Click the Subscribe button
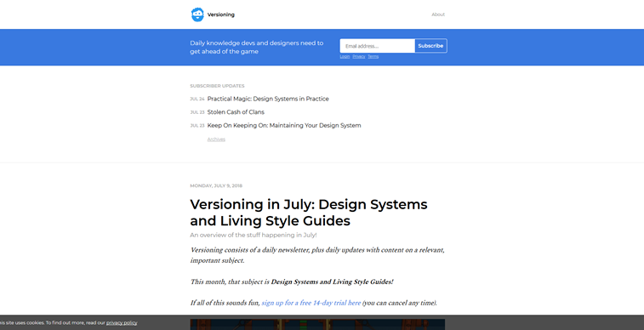This screenshot has width=644, height=330. [430, 46]
